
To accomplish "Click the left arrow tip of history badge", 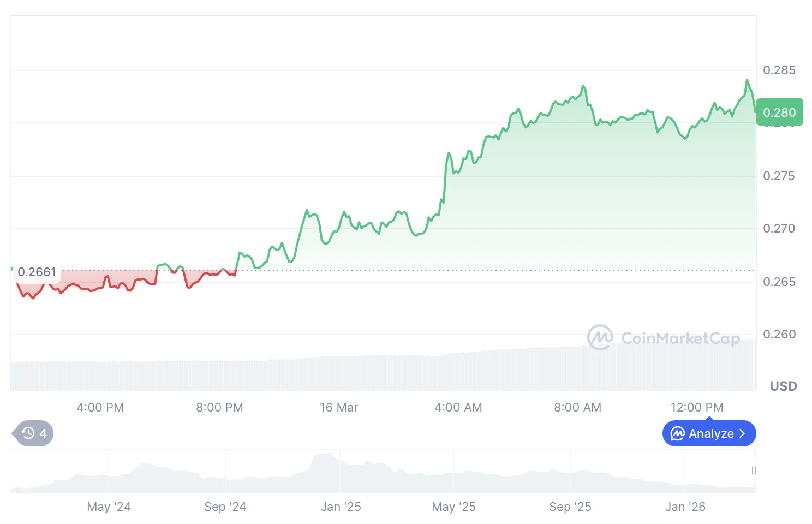I will click(14, 433).
